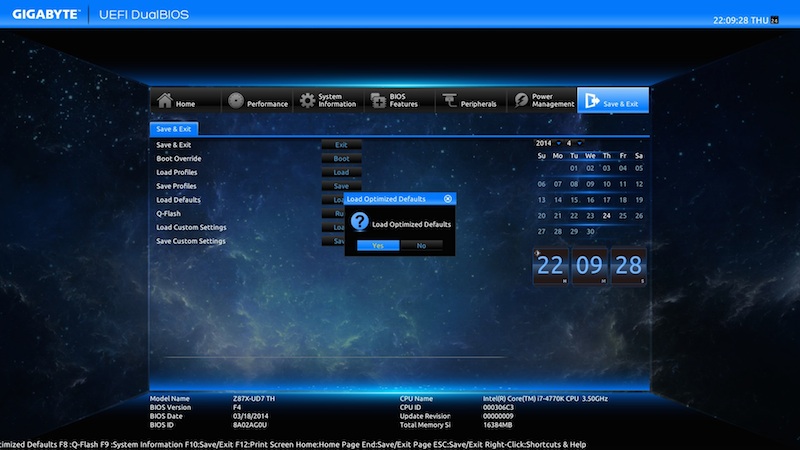Click the Save button for Save Profiles
Screen dimensions: 800x450
coord(341,186)
